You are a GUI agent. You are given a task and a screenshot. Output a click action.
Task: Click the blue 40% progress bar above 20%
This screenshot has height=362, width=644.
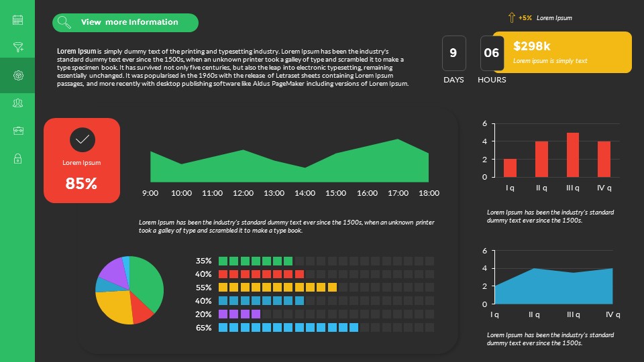click(261, 301)
